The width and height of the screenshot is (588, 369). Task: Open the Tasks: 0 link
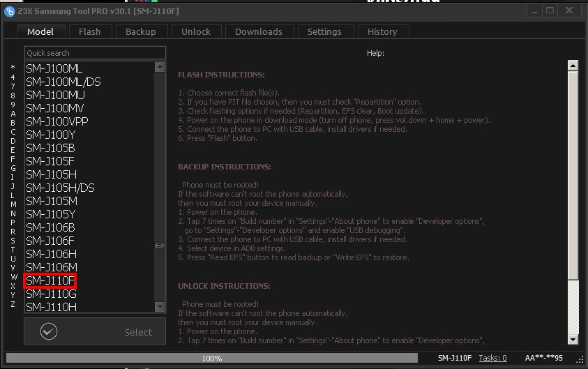pos(492,358)
